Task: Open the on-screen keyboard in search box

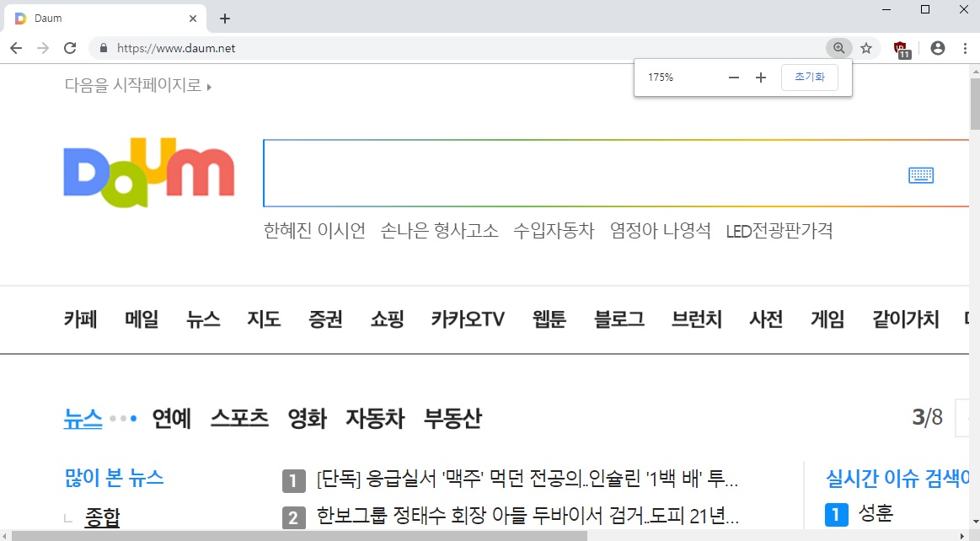Action: (921, 175)
